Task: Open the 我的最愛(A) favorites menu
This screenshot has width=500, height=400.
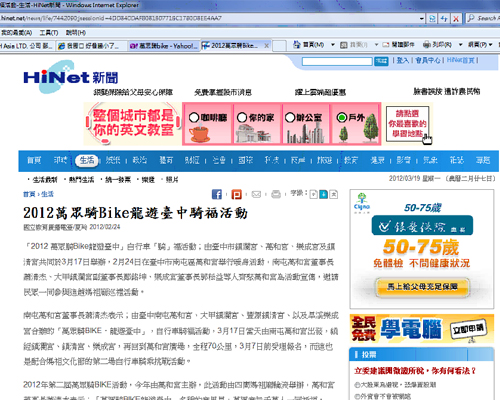Action: (16, 33)
